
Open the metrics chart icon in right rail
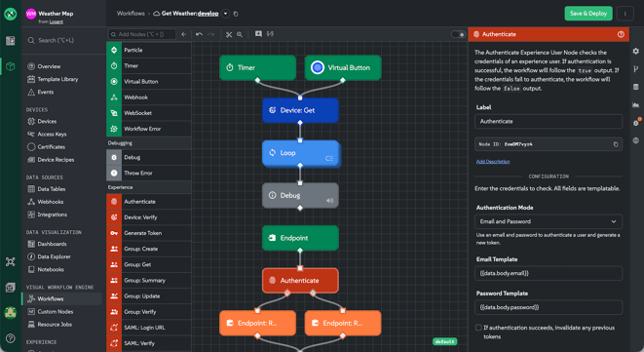(636, 105)
